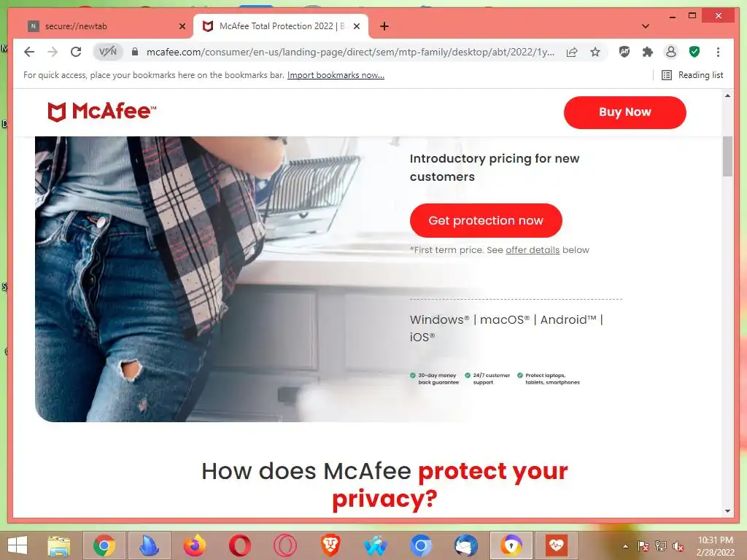Image resolution: width=747 pixels, height=560 pixels.
Task: Click the green shield extension icon
Action: pyautogui.click(x=694, y=52)
